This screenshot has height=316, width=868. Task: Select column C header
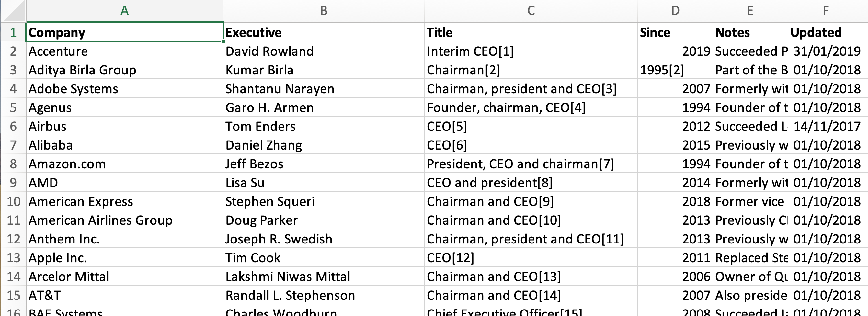(x=531, y=11)
